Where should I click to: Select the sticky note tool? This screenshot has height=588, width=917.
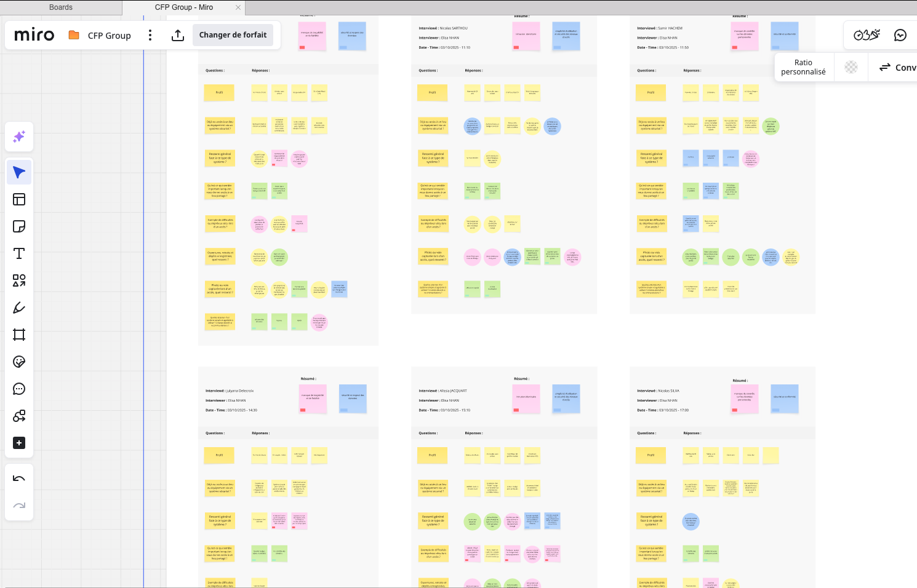tap(19, 226)
